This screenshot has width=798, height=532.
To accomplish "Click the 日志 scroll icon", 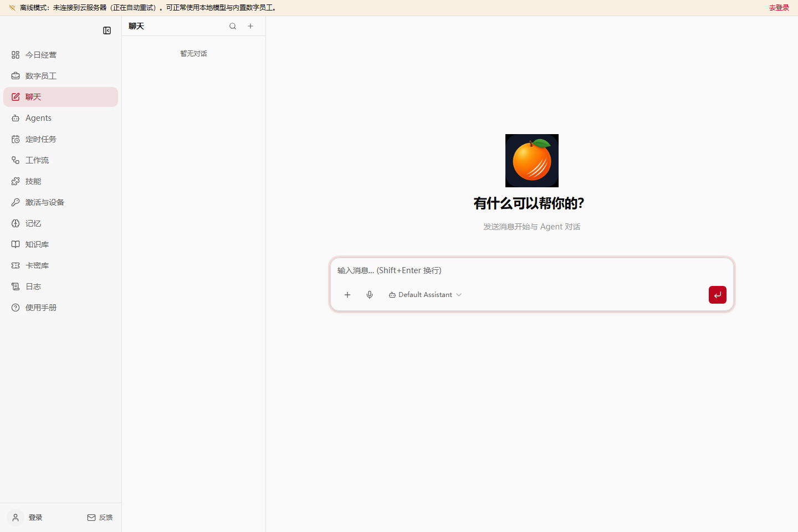I will click(x=16, y=287).
